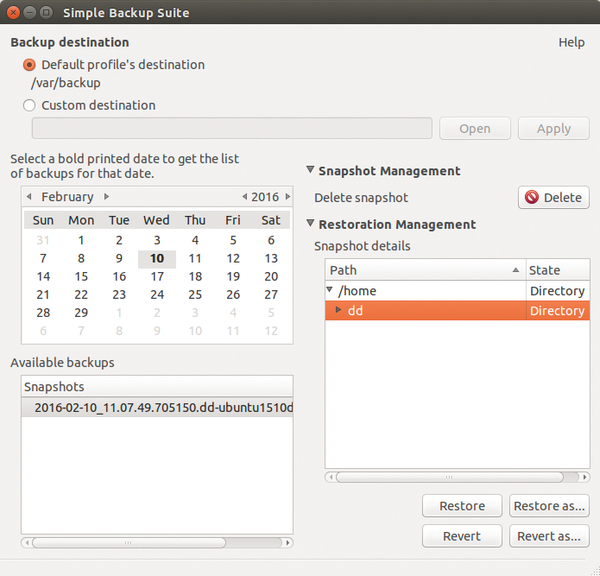
Task: Select February 14 in the calendar
Action: [43, 277]
